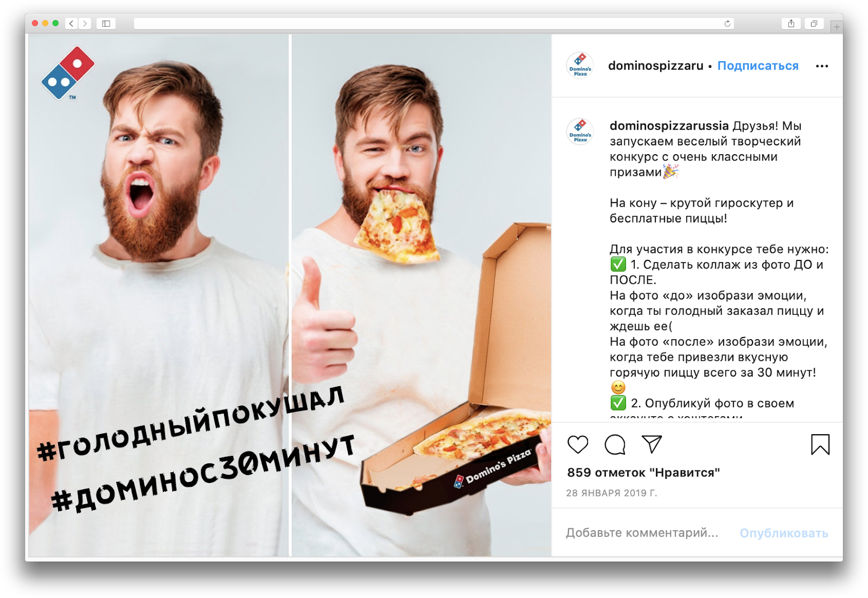View the 859 likes count
The image size is (868, 598).
tap(643, 473)
